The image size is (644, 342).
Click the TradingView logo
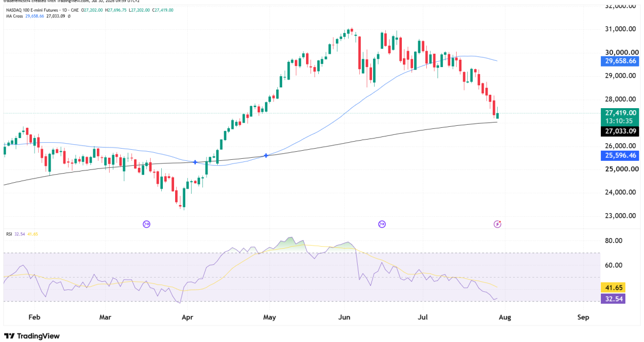click(31, 336)
